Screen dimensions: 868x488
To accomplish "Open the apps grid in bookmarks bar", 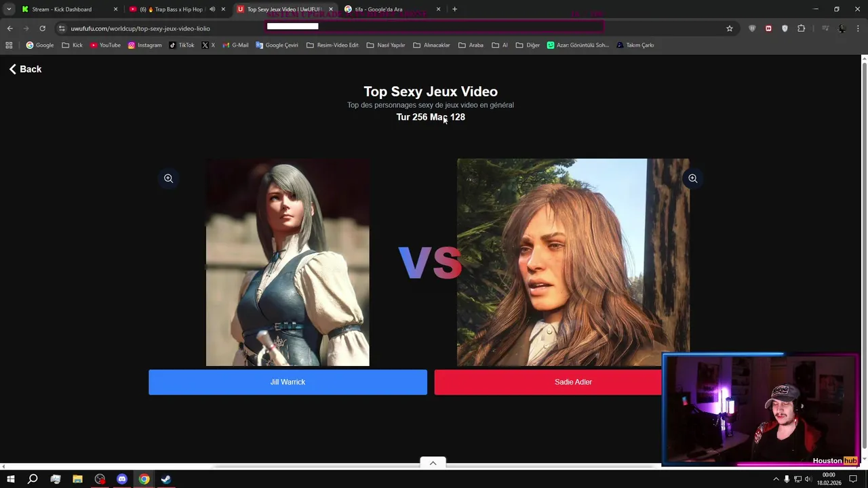I will click(9, 45).
